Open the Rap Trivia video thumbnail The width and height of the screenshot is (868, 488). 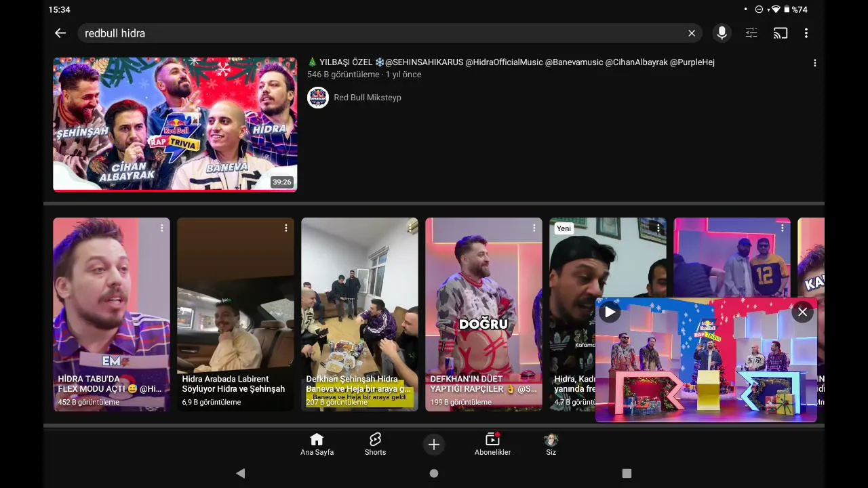click(x=175, y=124)
